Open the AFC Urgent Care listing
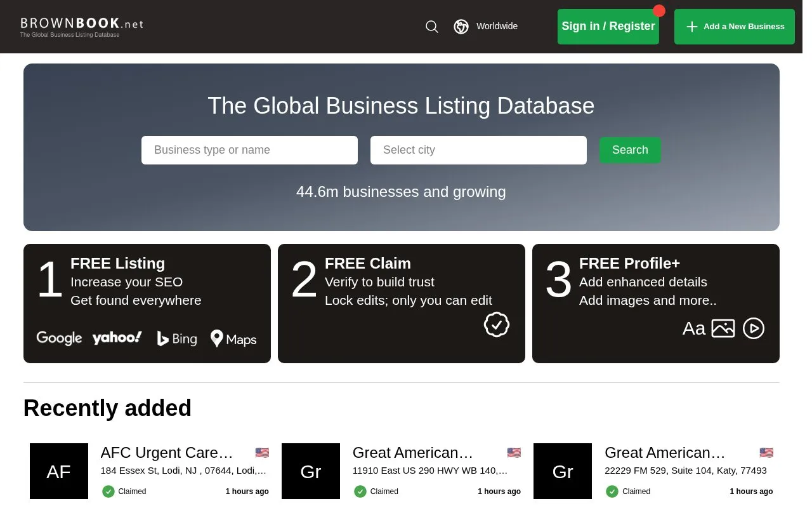This screenshot has width=812, height=508. click(167, 453)
